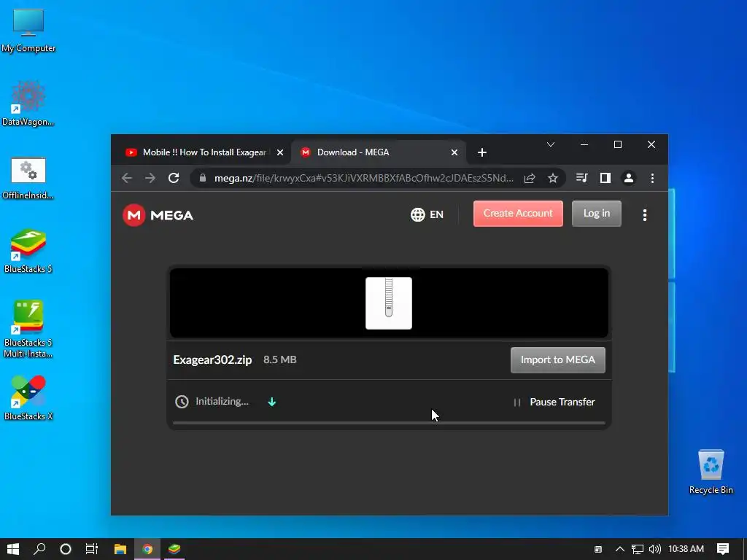Open volume control in tray
Viewport: 747px width, 560px height.
655,549
